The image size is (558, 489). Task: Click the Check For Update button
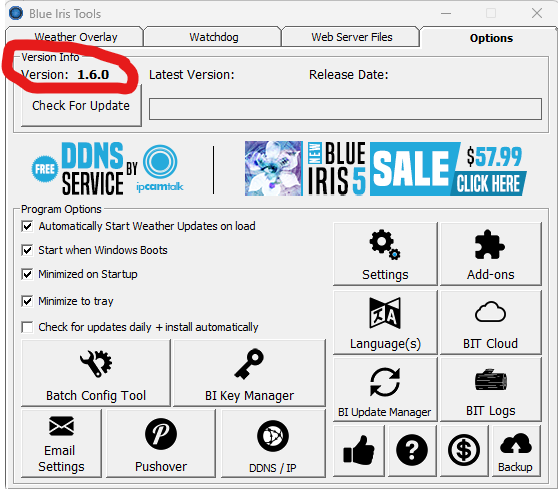[x=81, y=106]
